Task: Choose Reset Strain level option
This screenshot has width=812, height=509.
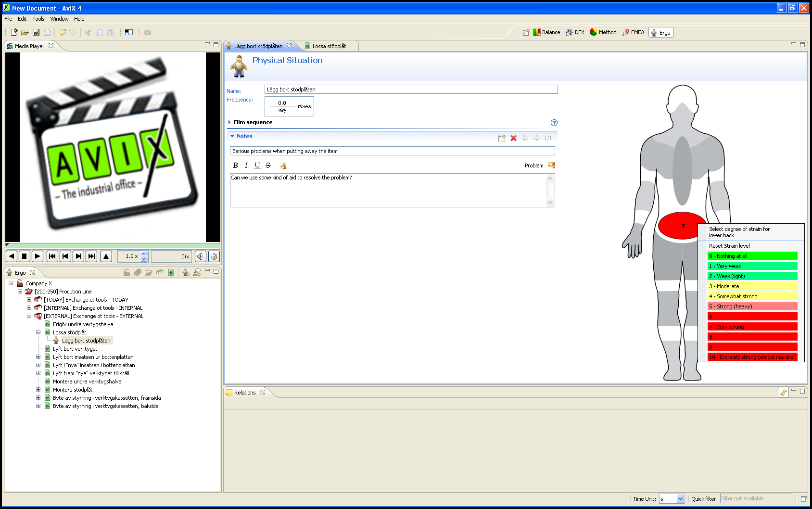Action: (729, 246)
